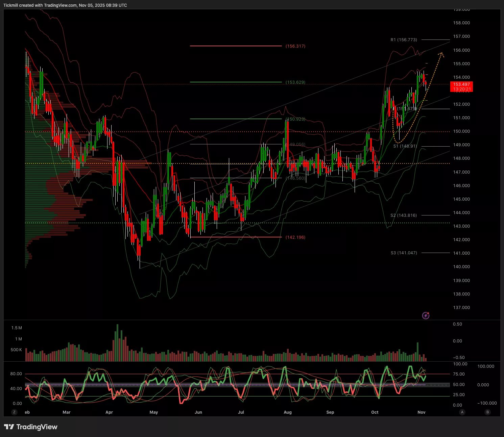Click the red current price label 153.497

click(x=461, y=84)
